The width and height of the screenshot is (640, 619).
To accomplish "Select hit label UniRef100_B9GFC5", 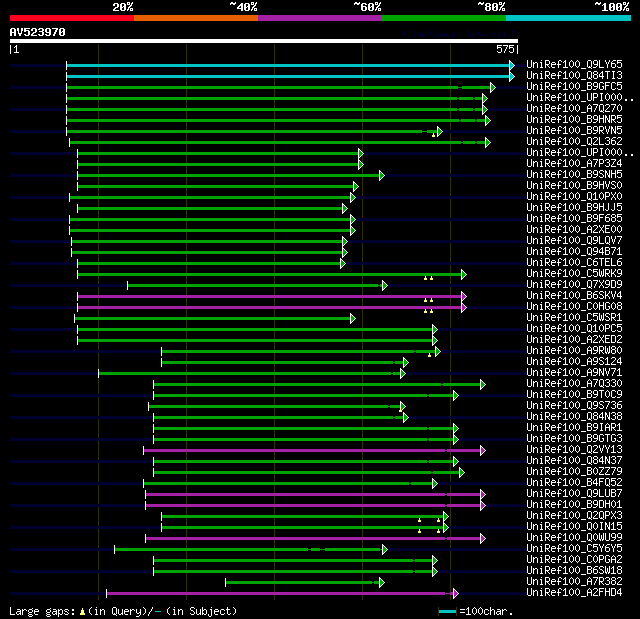I will [x=574, y=87].
